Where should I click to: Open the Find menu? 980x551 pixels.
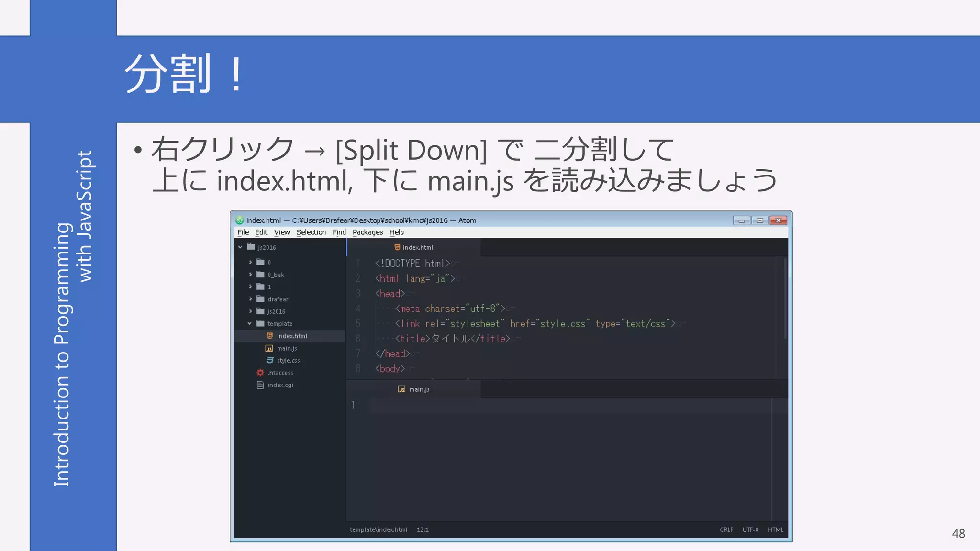click(339, 232)
